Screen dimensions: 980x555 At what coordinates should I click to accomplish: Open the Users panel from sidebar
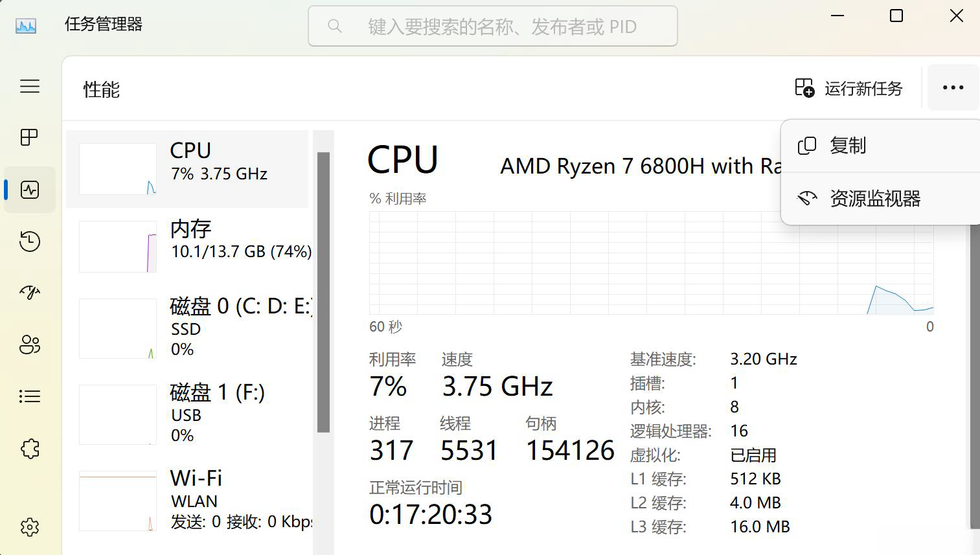(29, 345)
